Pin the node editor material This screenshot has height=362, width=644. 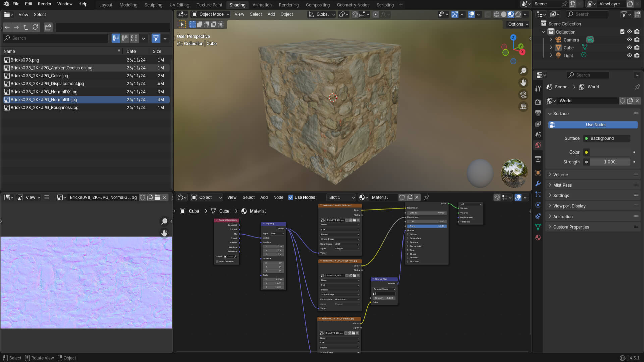coord(426,197)
